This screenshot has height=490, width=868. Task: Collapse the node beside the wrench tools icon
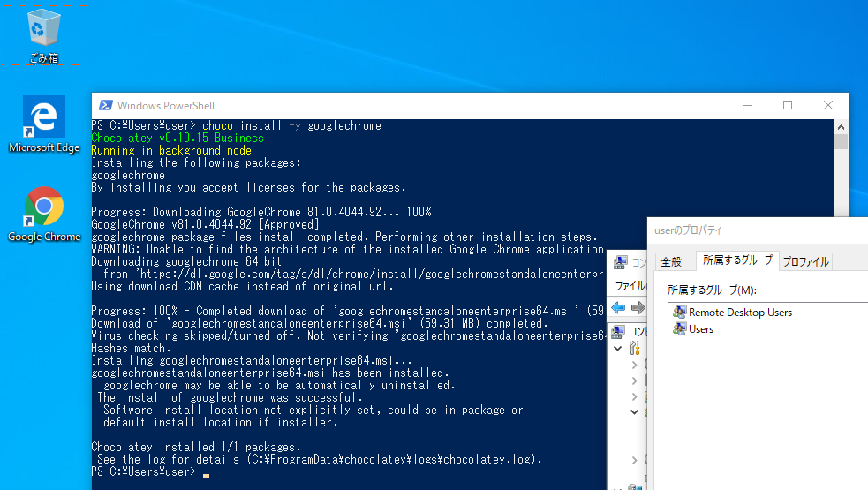tap(618, 348)
